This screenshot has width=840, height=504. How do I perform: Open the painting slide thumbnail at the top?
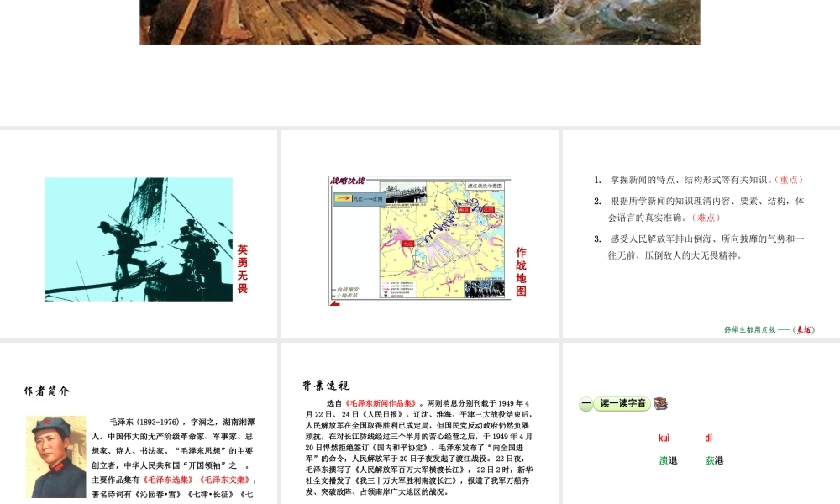(x=419, y=22)
